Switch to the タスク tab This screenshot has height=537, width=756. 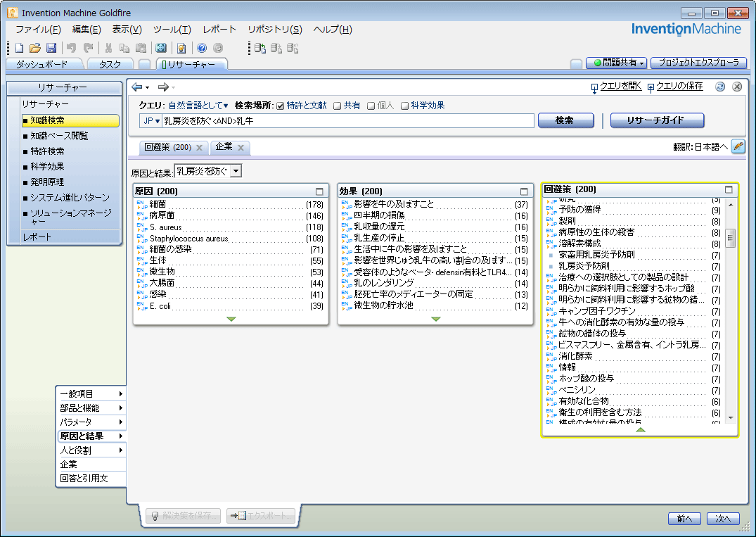(x=110, y=64)
